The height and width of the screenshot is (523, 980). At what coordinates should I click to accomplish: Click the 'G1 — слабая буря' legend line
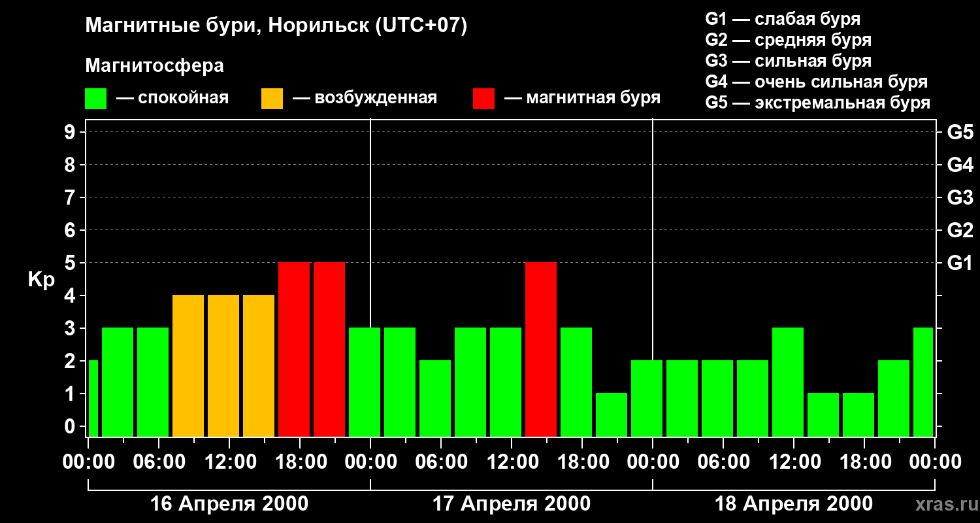[783, 19]
